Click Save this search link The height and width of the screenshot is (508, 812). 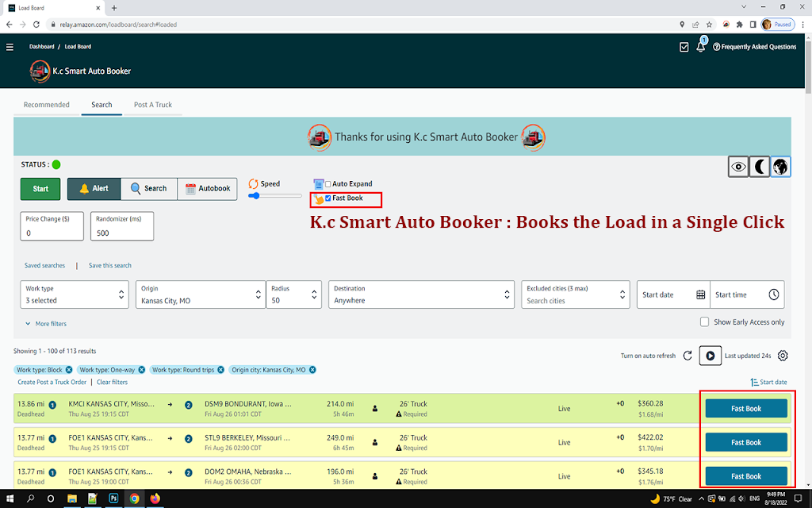109,265
